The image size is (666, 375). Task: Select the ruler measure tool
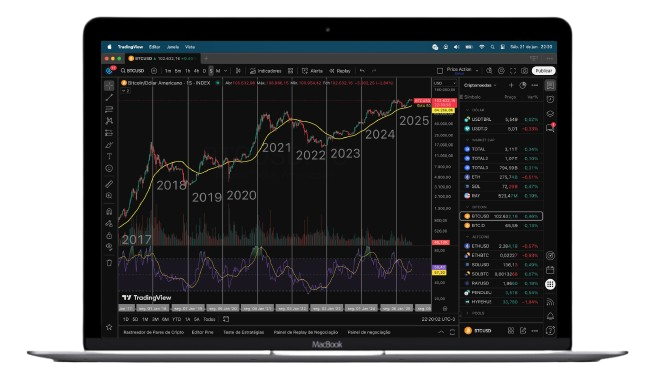click(109, 184)
